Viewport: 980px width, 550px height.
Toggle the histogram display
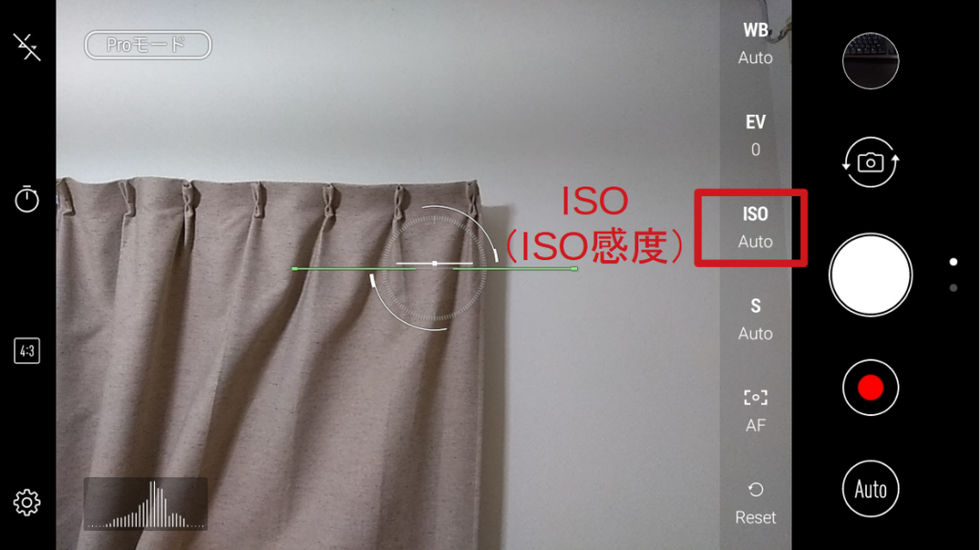145,504
